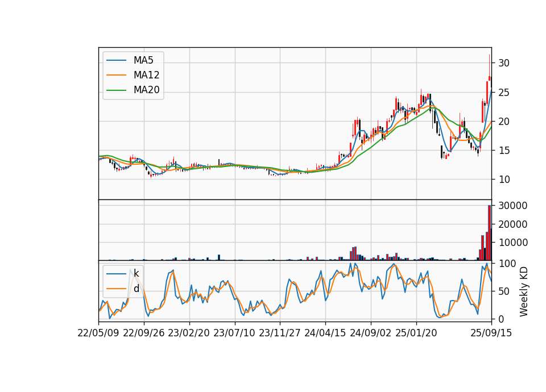The height and width of the screenshot is (392, 546).
Task: Click the 23/02/20 date tick label
Action: point(189,333)
